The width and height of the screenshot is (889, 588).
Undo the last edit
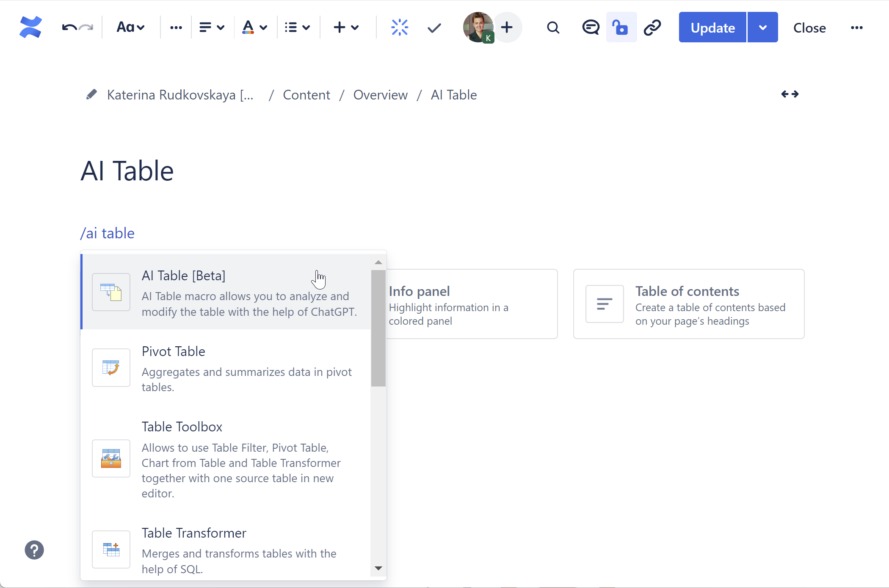click(69, 28)
